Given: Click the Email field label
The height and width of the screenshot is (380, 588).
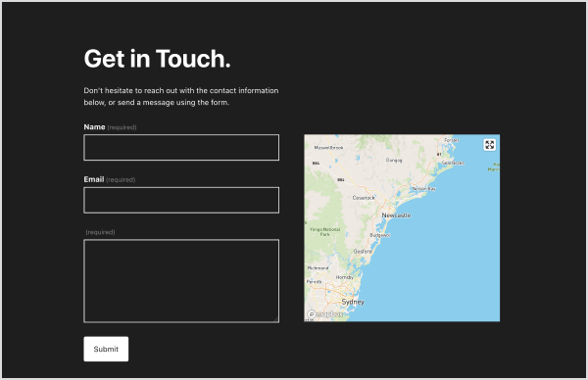Looking at the screenshot, I should coord(94,179).
